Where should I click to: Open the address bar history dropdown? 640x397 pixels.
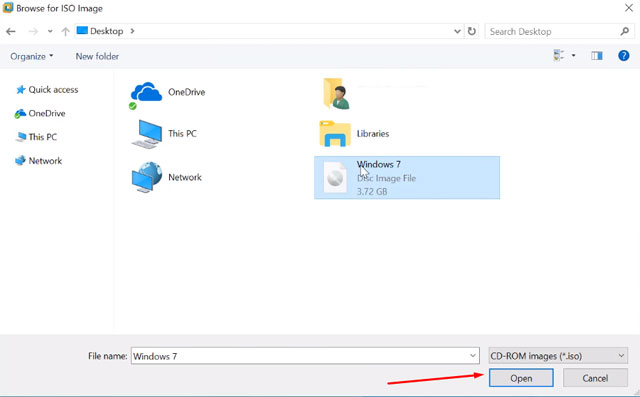coord(457,31)
